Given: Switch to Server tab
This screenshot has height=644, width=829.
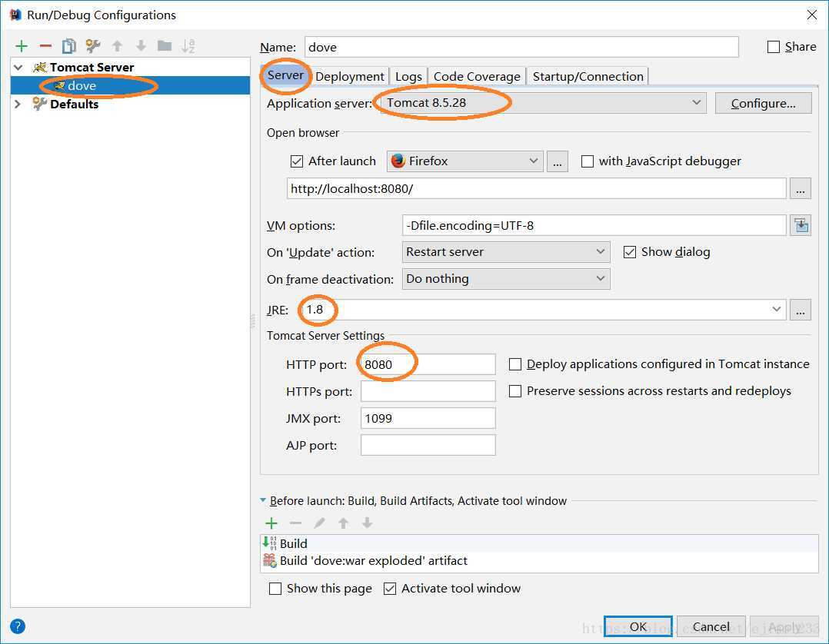Looking at the screenshot, I should click(x=285, y=75).
